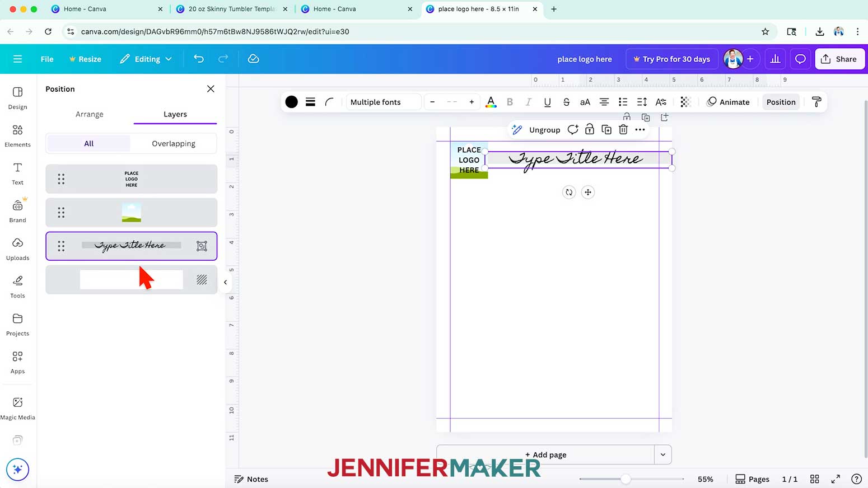868x488 pixels.
Task: Open the File menu
Action: point(47,59)
